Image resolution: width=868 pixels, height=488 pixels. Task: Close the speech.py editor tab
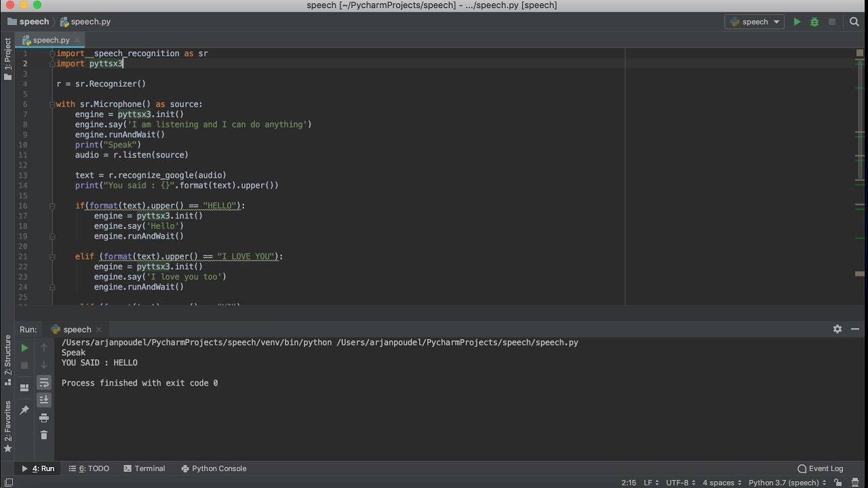coord(79,40)
